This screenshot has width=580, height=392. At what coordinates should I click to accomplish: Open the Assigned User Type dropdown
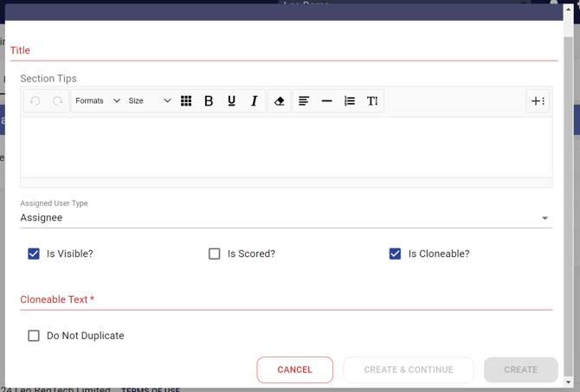(x=286, y=218)
